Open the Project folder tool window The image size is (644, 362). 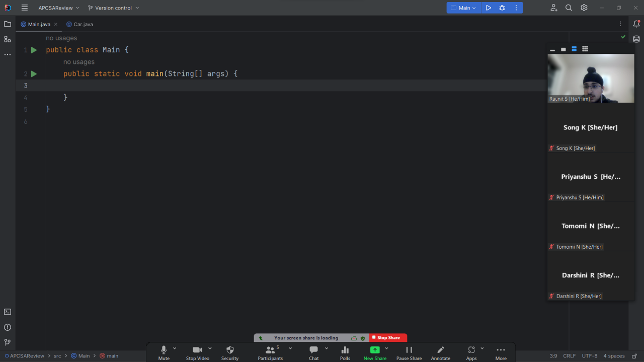[x=8, y=24]
